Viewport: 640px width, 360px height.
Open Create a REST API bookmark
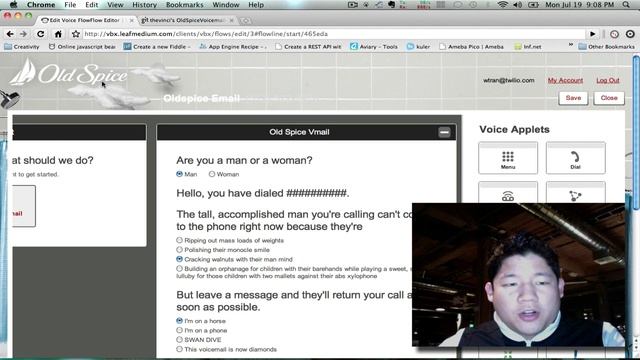308,47
